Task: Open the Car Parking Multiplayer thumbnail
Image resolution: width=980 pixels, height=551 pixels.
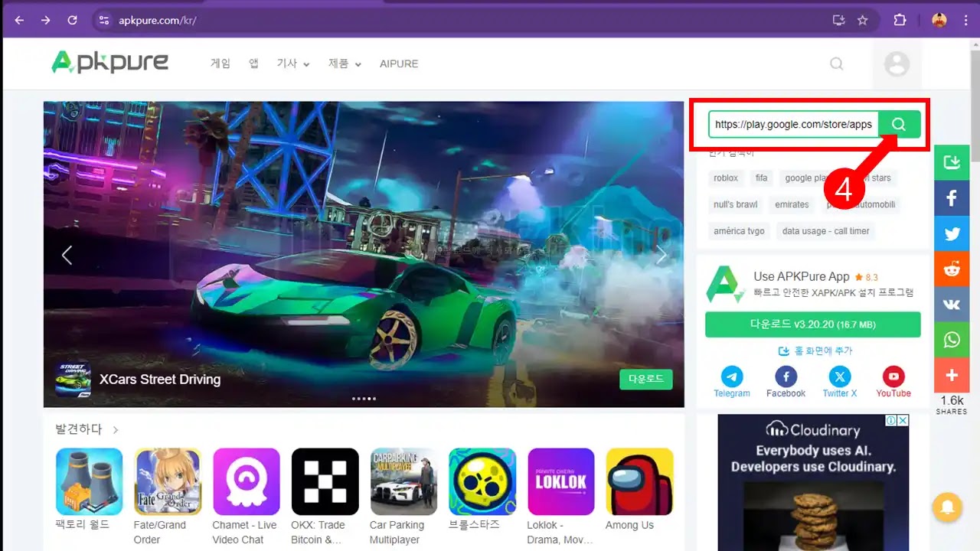Action: (x=403, y=481)
